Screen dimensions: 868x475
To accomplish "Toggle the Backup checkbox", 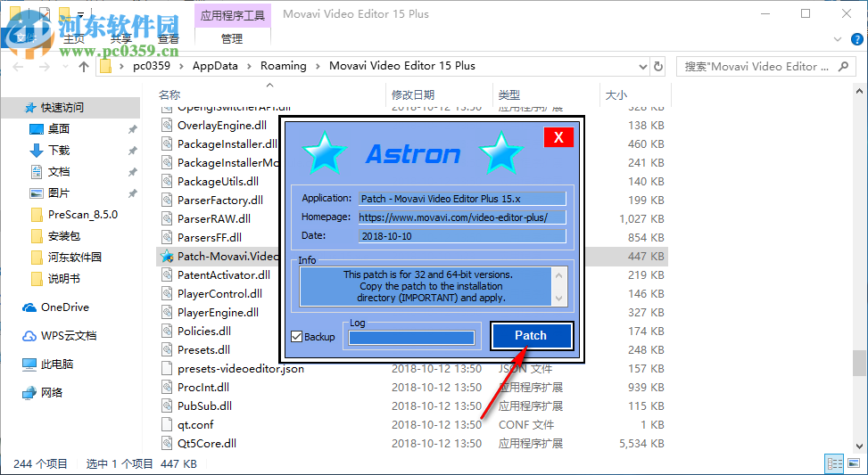I will [297, 336].
